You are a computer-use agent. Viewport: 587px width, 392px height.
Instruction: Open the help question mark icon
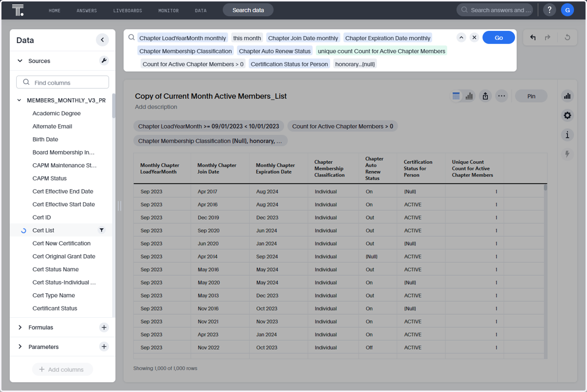click(549, 10)
